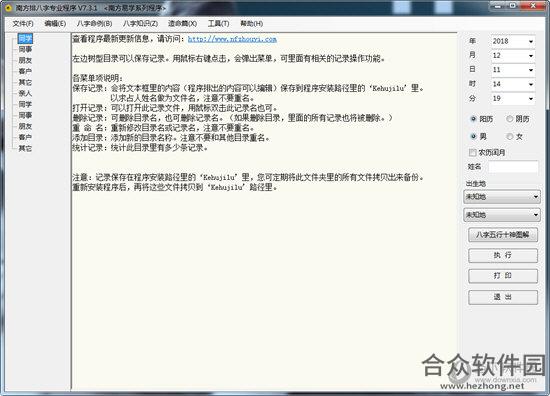The image size is (550, 396).
Task: Click the 打印 (print) button
Action: pyautogui.click(x=503, y=276)
